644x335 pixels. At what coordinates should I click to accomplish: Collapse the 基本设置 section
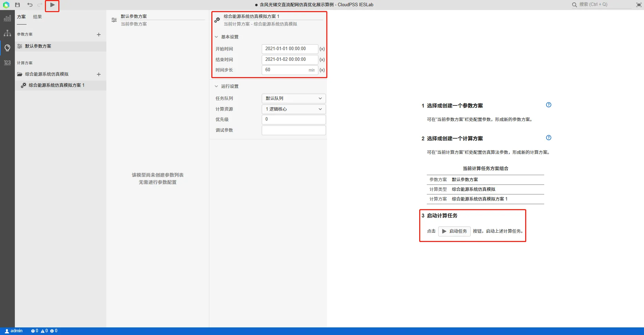click(217, 37)
